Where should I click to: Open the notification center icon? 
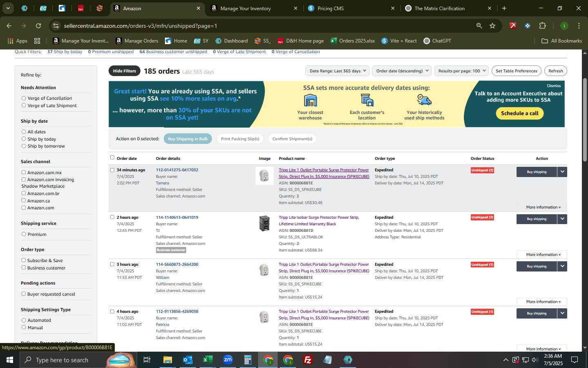[x=575, y=360]
